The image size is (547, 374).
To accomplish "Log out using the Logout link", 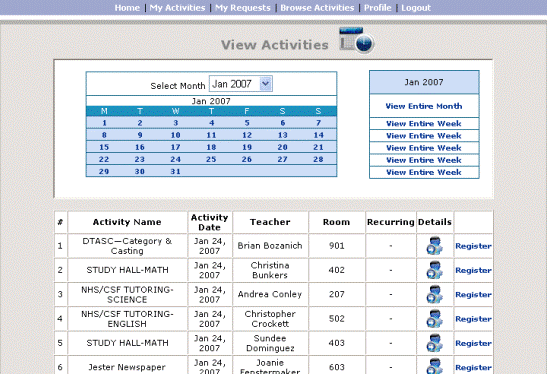I will 416,8.
